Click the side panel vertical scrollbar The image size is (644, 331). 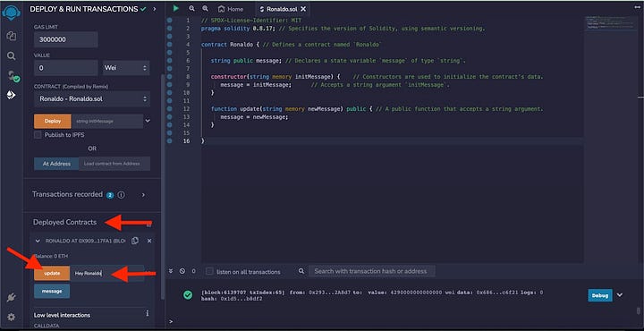pos(163,187)
